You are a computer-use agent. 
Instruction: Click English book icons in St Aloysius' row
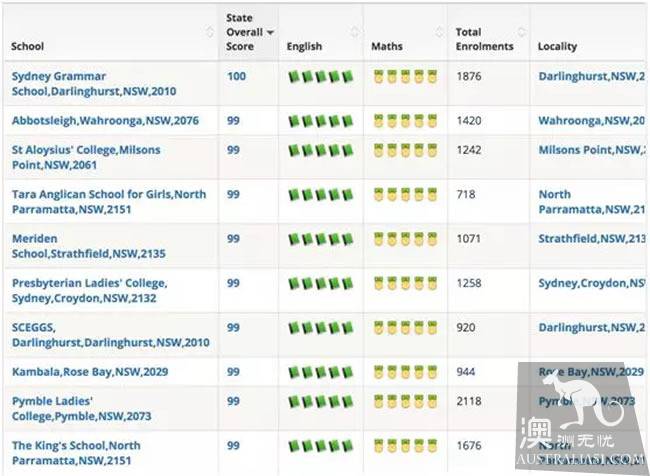point(320,151)
